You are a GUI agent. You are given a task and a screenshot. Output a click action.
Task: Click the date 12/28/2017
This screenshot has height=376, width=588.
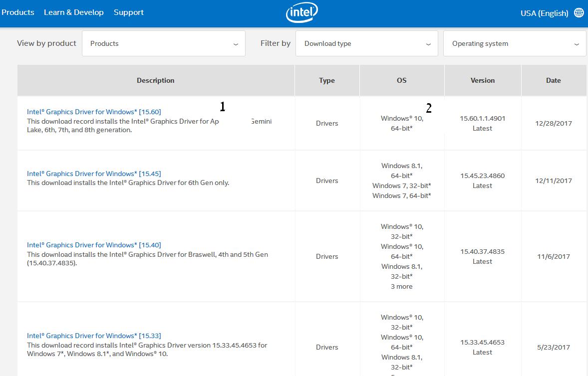tap(554, 124)
